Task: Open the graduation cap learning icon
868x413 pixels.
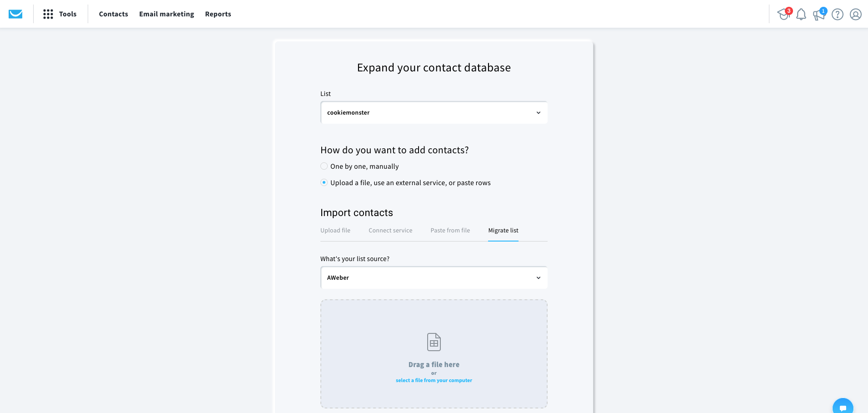Action: 783,14
